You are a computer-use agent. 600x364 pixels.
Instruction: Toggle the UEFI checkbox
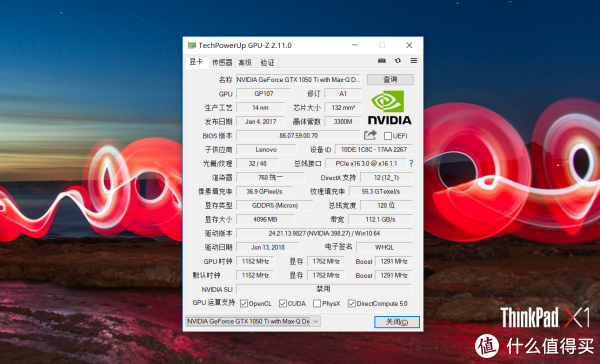point(388,136)
